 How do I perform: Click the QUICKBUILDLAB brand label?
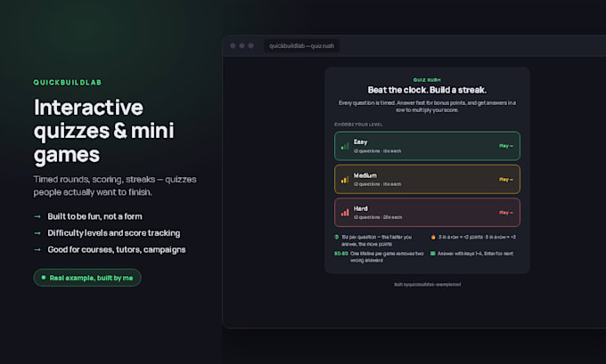[x=67, y=82]
